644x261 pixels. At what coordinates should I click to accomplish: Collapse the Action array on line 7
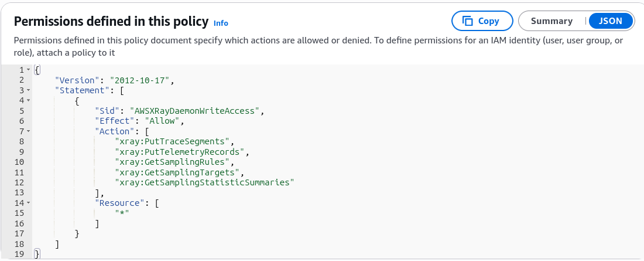[x=28, y=131]
